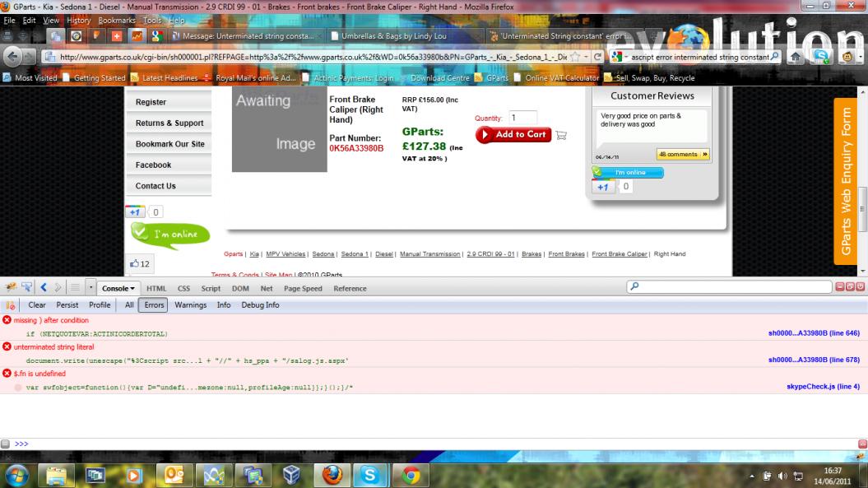868x488 pixels.
Task: Open the Firefox History menu
Action: (x=79, y=21)
